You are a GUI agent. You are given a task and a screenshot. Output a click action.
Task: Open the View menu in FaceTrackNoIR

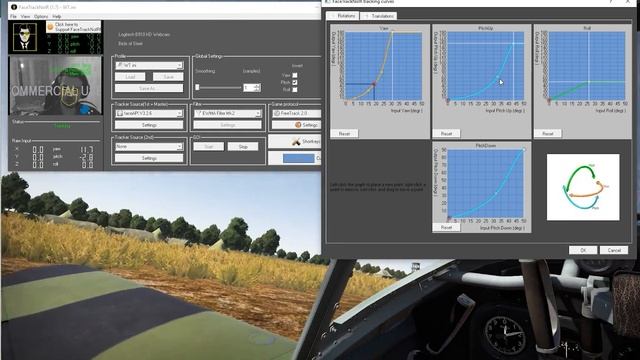pos(26,16)
